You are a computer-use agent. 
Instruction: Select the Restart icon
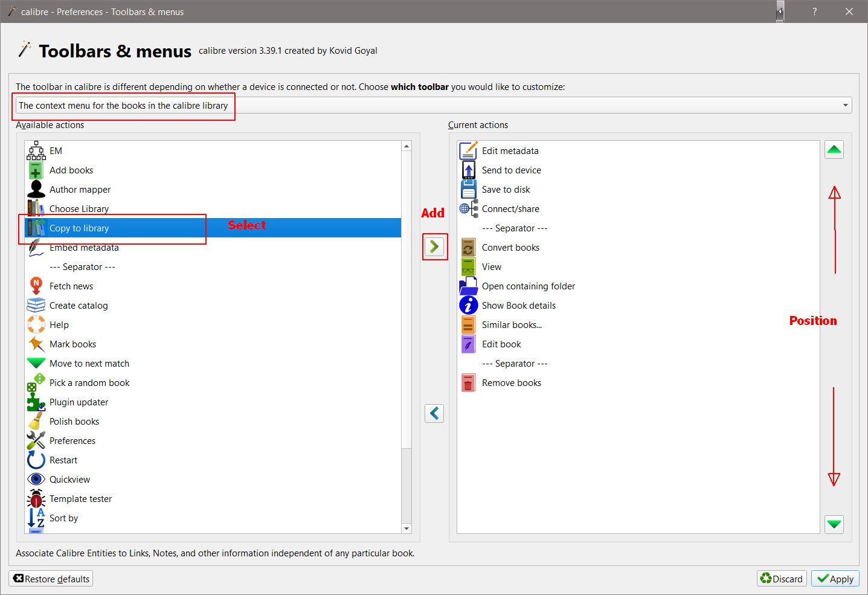[36, 460]
